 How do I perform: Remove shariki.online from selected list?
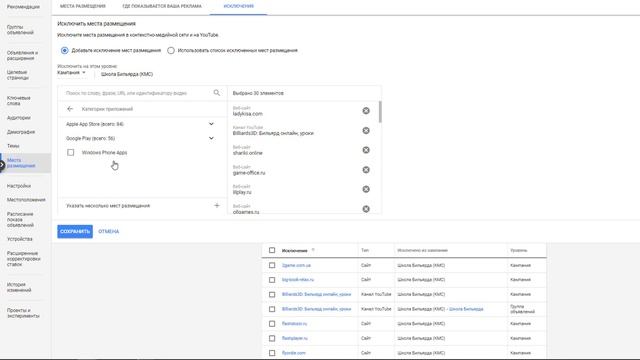tap(366, 150)
